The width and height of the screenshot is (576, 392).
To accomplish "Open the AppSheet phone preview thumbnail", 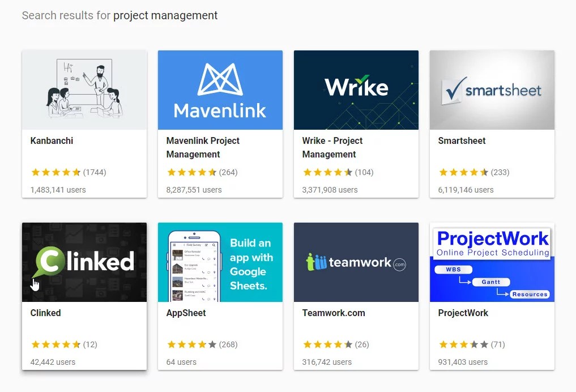I will (x=220, y=262).
